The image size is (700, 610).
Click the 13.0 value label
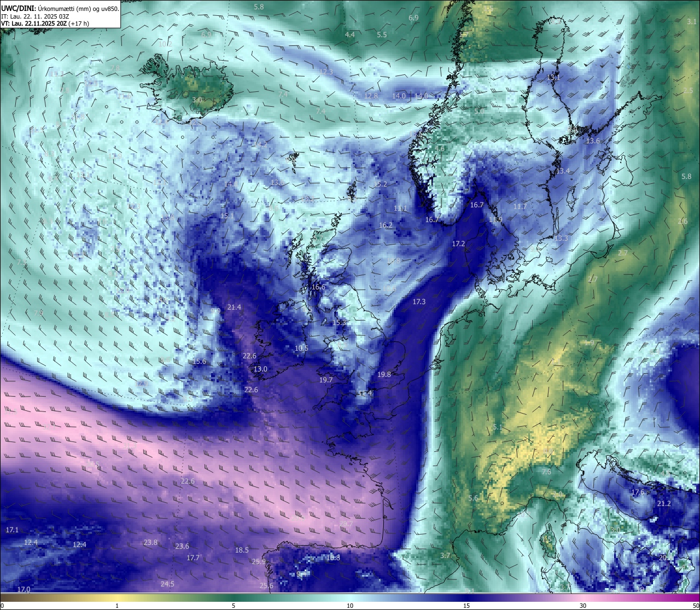(x=260, y=369)
